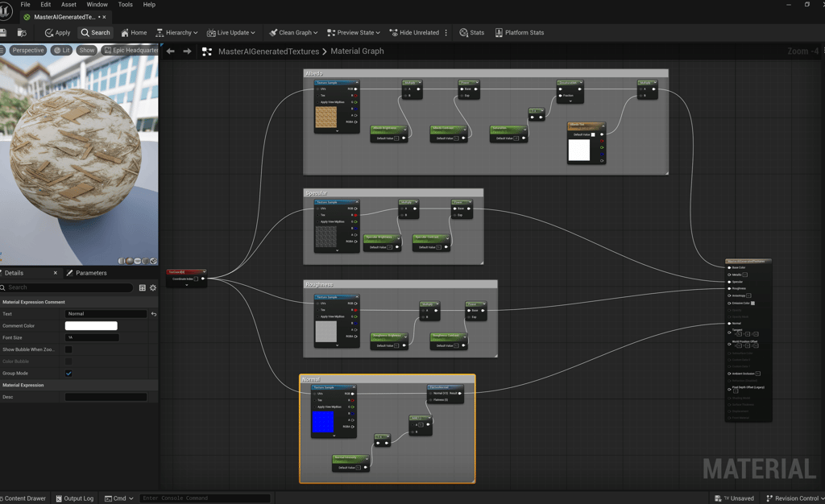Image resolution: width=825 pixels, height=504 pixels.
Task: Open the Asset menu
Action: [68, 5]
